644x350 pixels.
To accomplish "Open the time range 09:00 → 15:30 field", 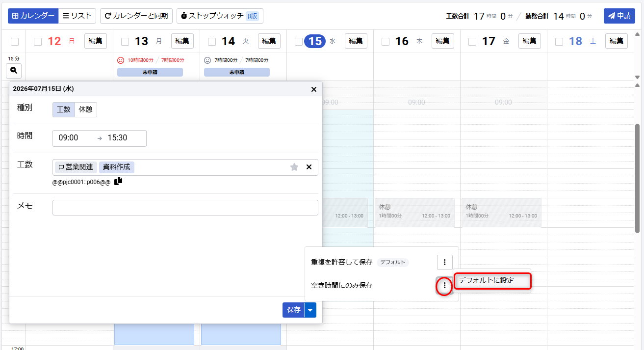I will [x=100, y=138].
